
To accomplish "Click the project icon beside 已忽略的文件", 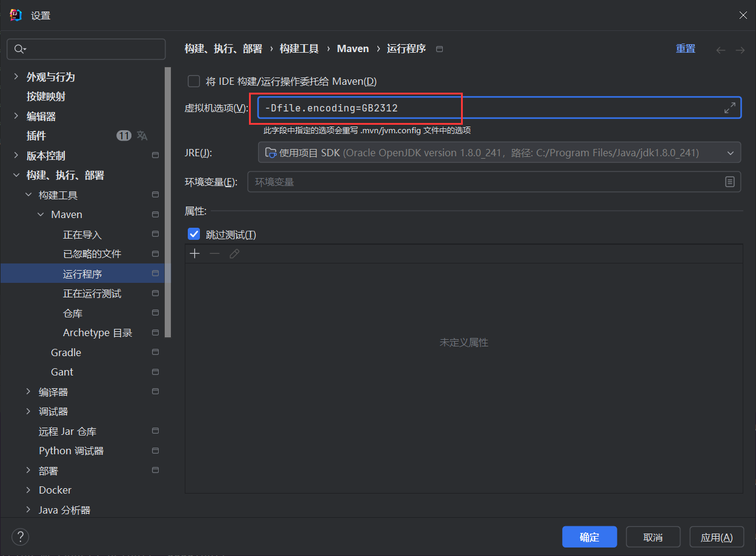I will click(x=155, y=254).
